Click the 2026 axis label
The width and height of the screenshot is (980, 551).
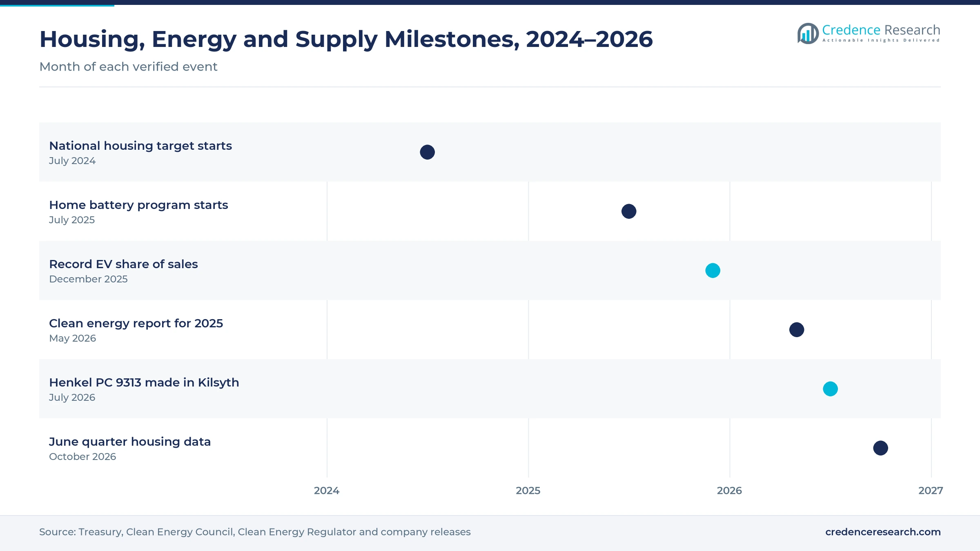pos(729,491)
